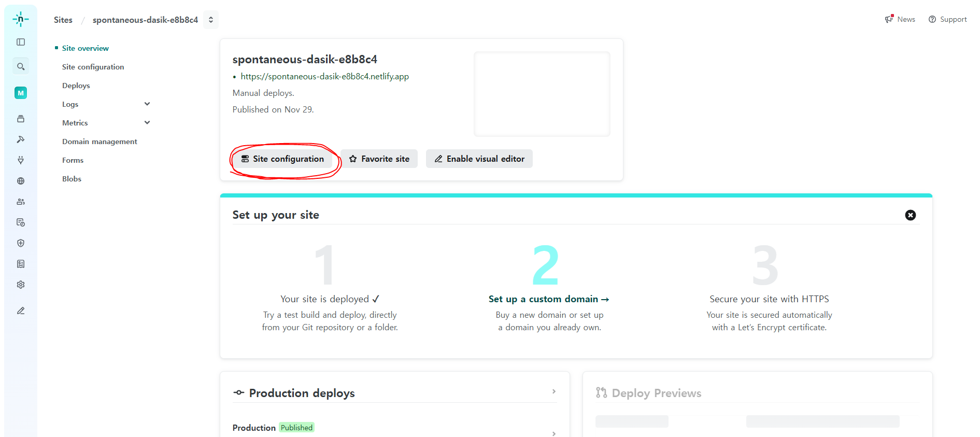Image resolution: width=980 pixels, height=437 pixels.
Task: Open Logs in the side menu
Action: point(70,104)
